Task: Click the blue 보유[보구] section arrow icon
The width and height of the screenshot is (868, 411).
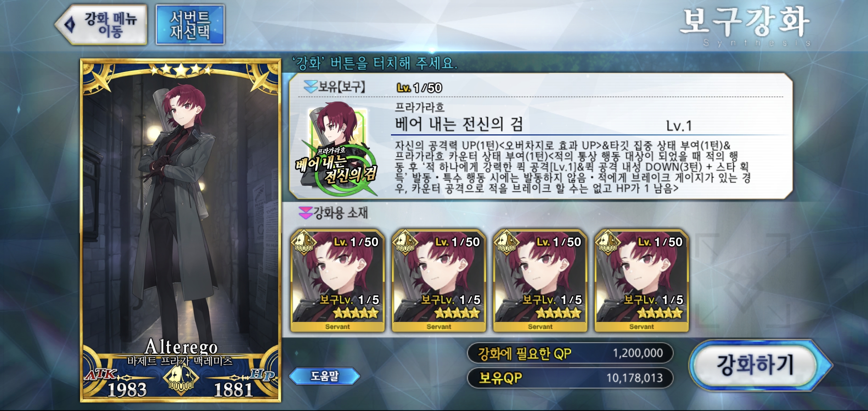Action: pyautogui.click(x=310, y=87)
